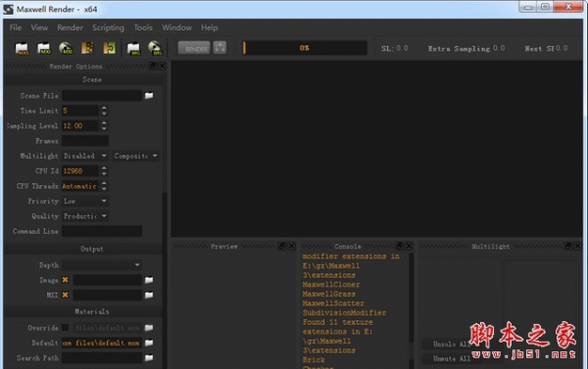Click the RENDER button

click(194, 48)
